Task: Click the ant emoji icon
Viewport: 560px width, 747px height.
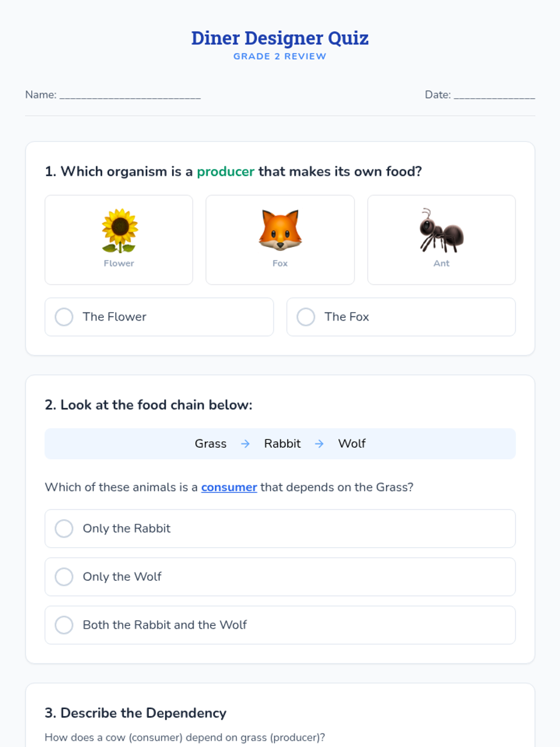Action: coord(441,230)
